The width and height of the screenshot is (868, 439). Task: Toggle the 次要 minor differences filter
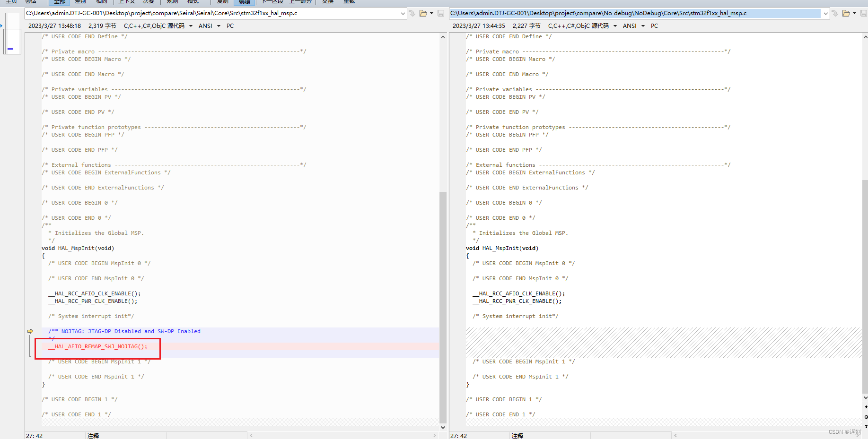pyautogui.click(x=148, y=2)
